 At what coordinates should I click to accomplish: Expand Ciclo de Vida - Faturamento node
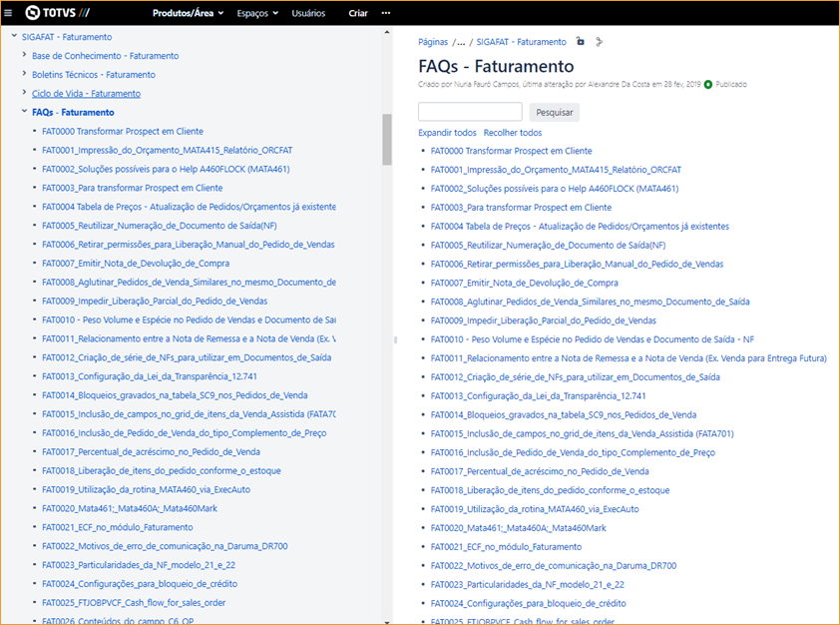pos(24,92)
